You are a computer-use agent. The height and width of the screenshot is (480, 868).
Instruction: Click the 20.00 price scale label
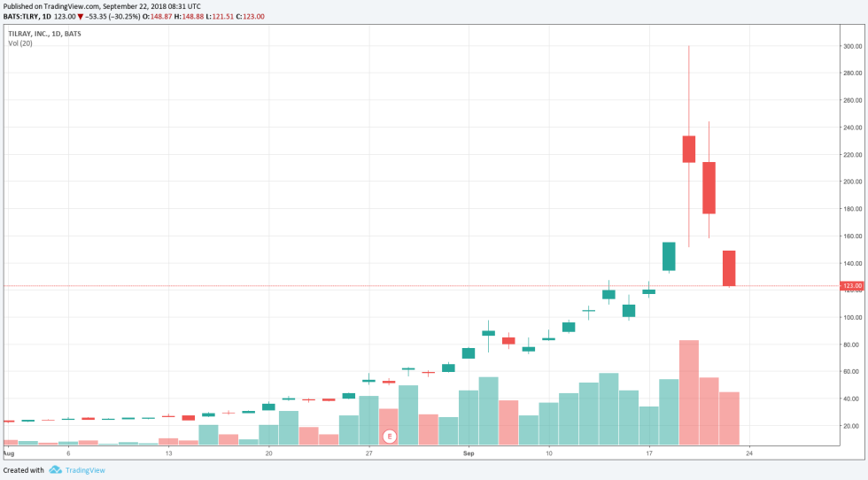[850, 426]
